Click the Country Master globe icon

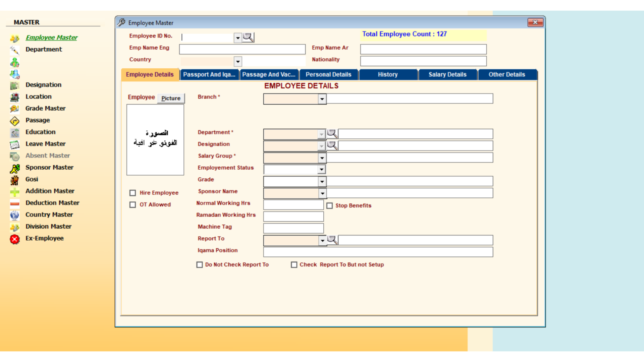(14, 215)
